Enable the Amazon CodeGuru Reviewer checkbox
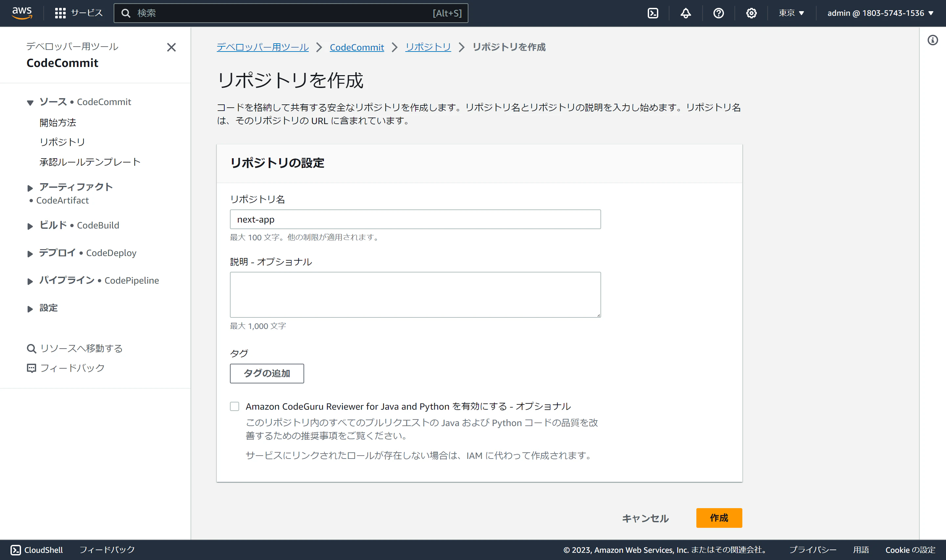Image resolution: width=946 pixels, height=560 pixels. tap(235, 406)
